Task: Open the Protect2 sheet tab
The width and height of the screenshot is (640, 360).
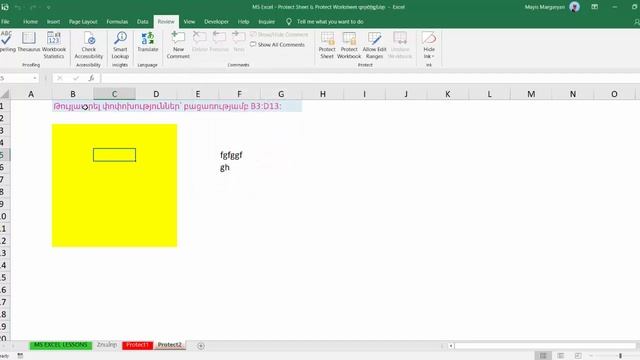Action: [169, 345]
